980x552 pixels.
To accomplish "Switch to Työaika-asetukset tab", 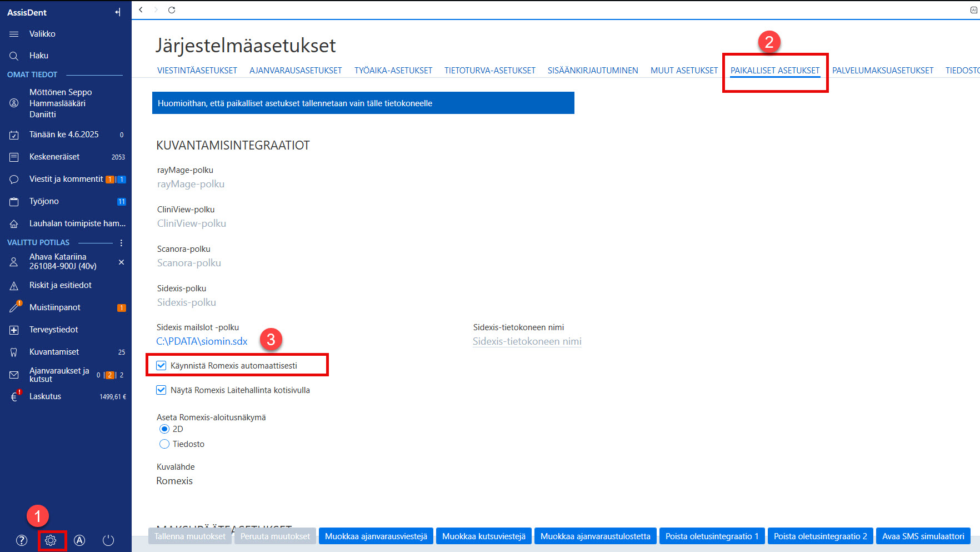I will (393, 71).
